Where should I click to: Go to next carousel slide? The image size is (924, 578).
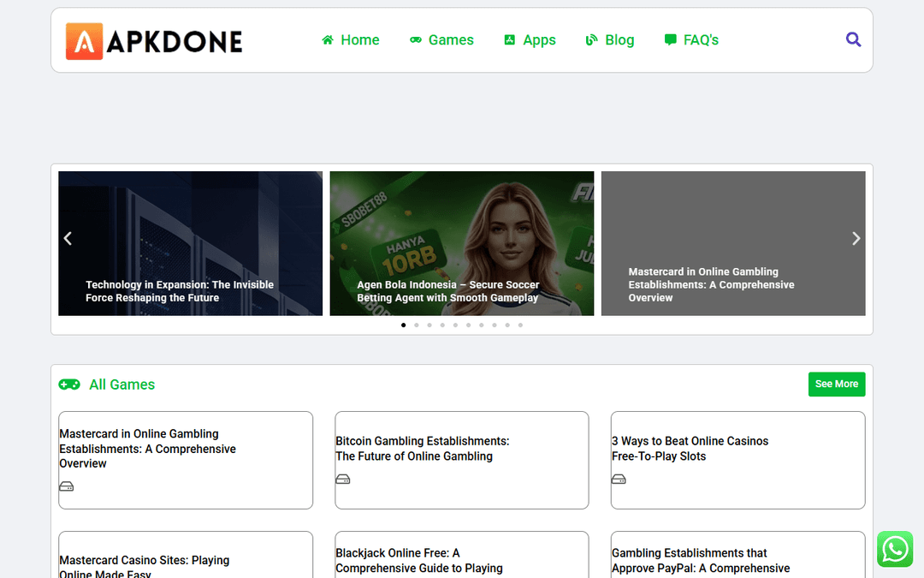(x=856, y=238)
